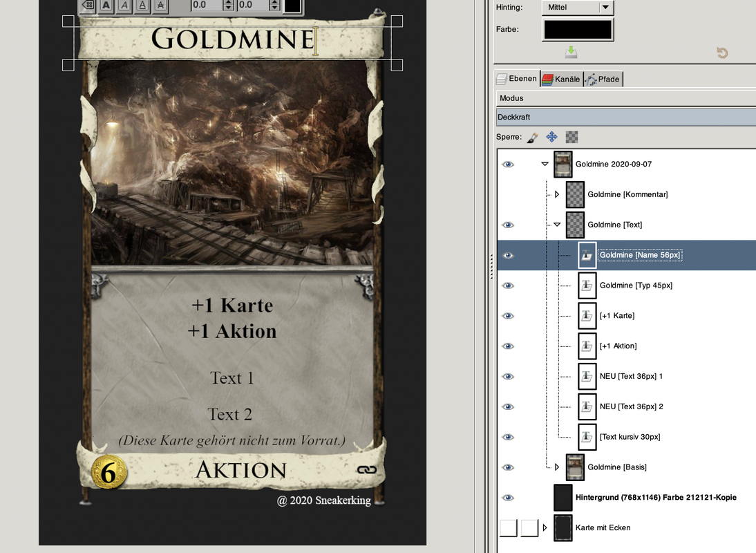Expand the Karte mit Ecken group
The width and height of the screenshot is (756, 553).
pos(545,527)
